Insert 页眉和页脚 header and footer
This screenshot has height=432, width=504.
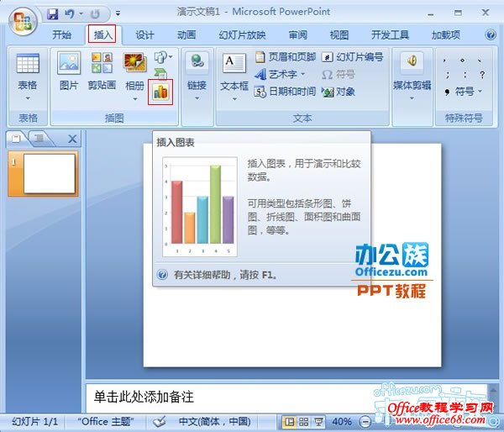[x=286, y=57]
